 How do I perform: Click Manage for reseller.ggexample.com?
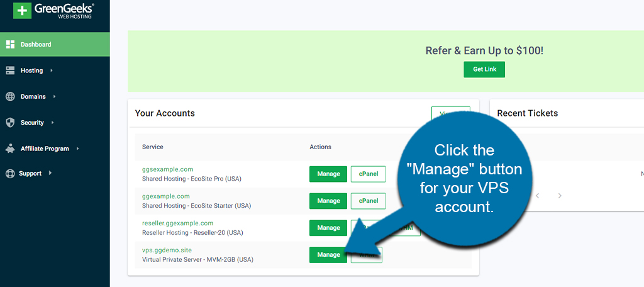click(x=328, y=228)
